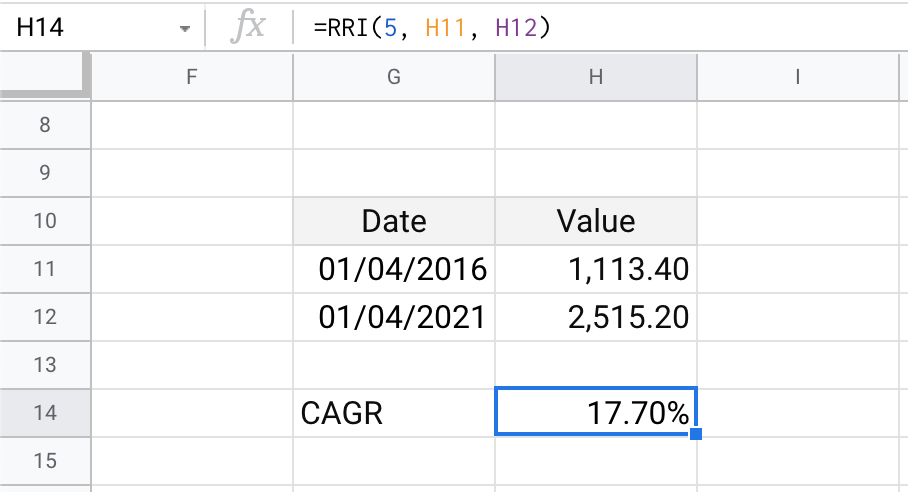Select cell with value 2,515.20
The width and height of the screenshot is (908, 492).
(596, 317)
